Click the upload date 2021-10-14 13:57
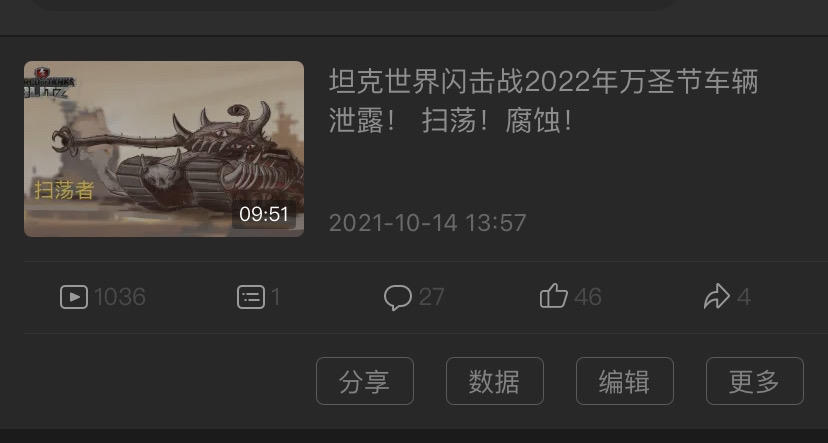This screenshot has width=828, height=443. pyautogui.click(x=427, y=223)
